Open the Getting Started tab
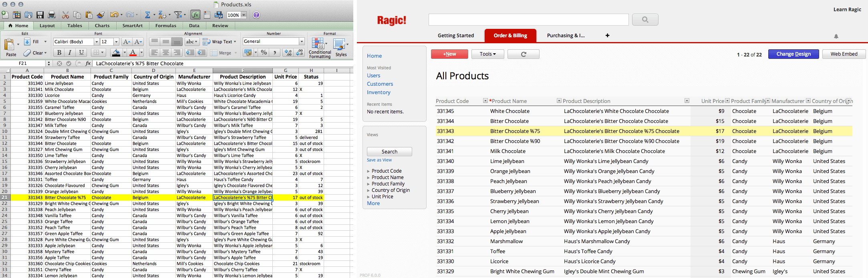The image size is (868, 278). point(455,36)
